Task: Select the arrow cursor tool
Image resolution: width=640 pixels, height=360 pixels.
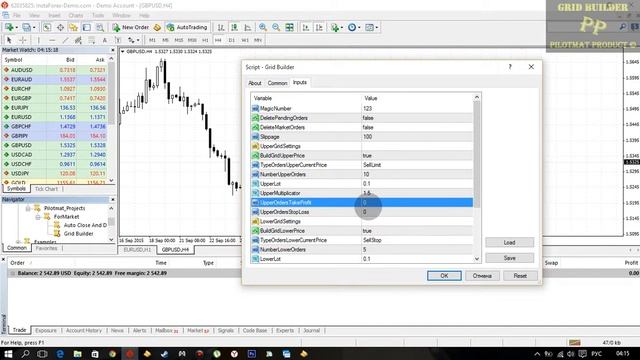Action: (x=9, y=40)
